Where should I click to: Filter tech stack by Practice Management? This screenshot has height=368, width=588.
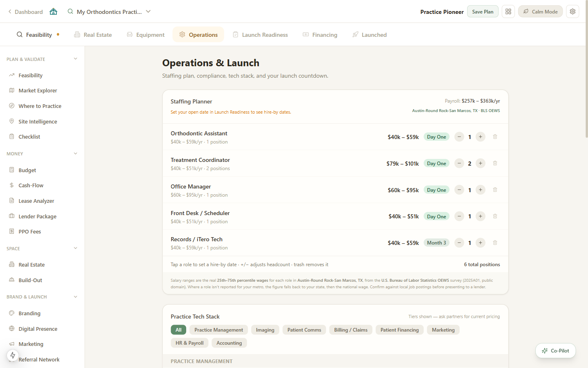coord(218,330)
